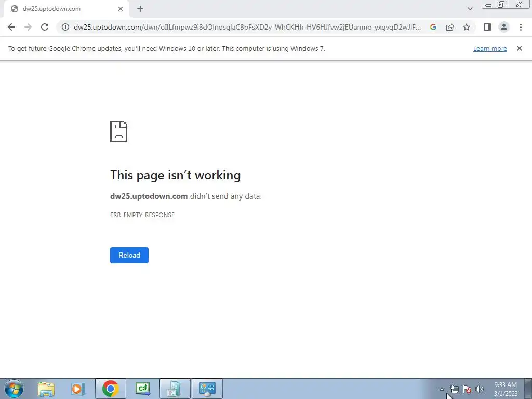Reload page using toolbar refresh icon

tap(45, 27)
